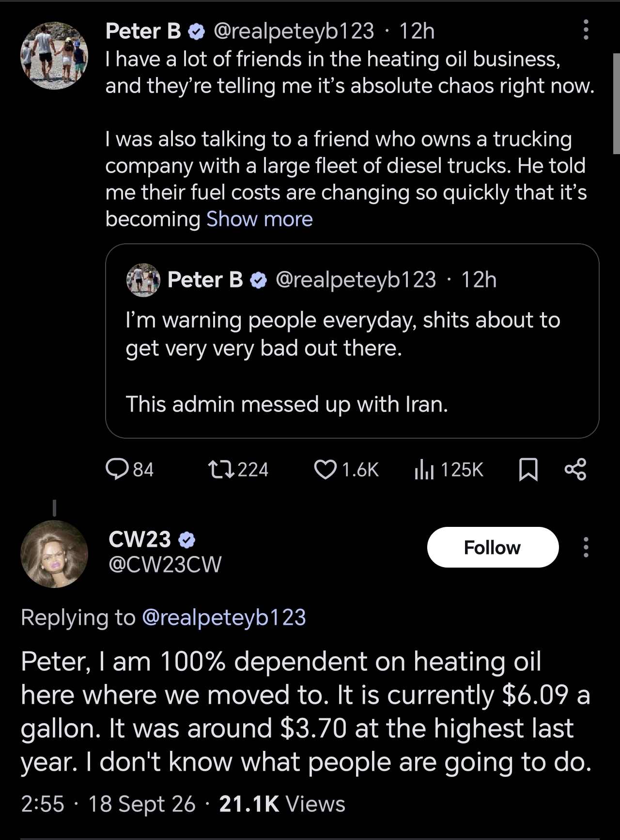The height and width of the screenshot is (840, 620).
Task: Repost Peter B's tweet with 224 reposts
Action: (x=238, y=469)
